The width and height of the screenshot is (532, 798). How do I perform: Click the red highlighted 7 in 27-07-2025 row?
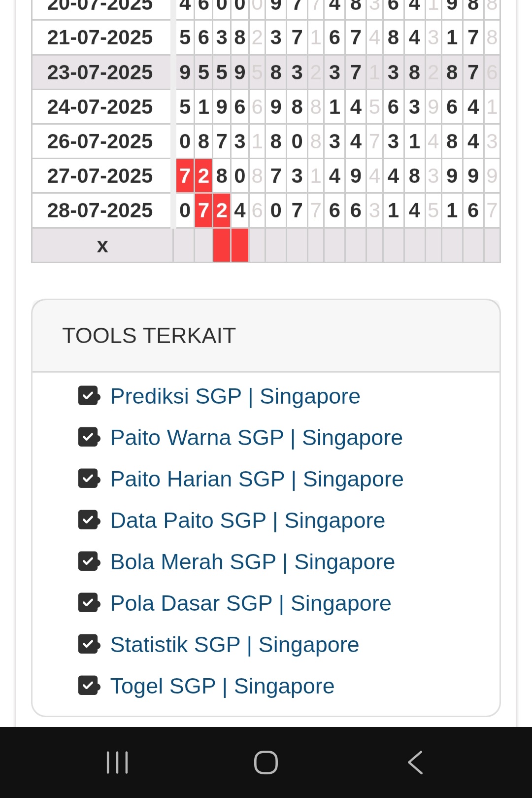(185, 176)
